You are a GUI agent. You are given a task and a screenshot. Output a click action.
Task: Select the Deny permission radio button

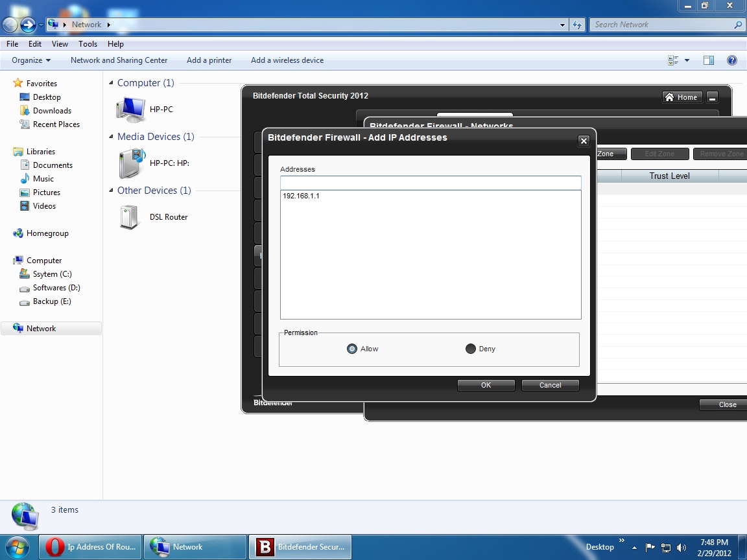coord(471,349)
